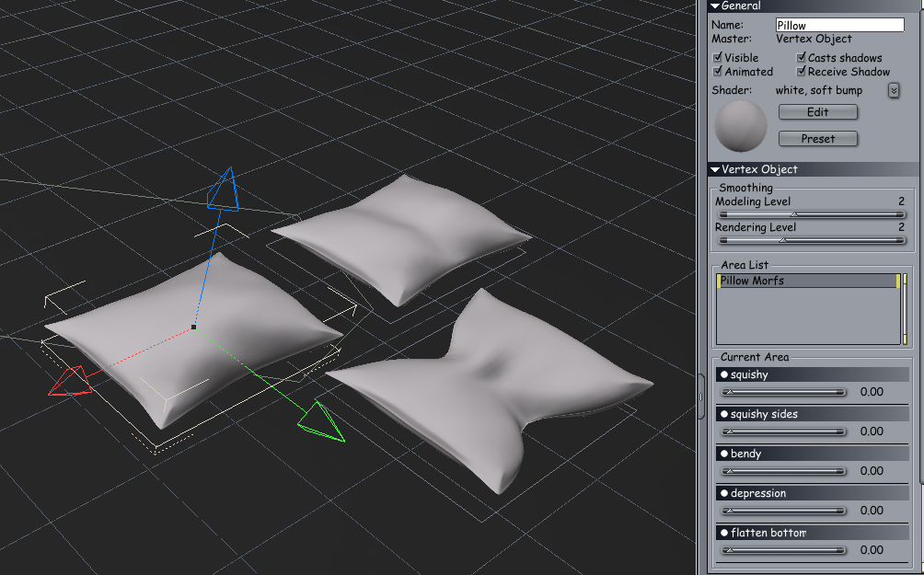Click the shader preview sphere thumbnail

point(741,125)
